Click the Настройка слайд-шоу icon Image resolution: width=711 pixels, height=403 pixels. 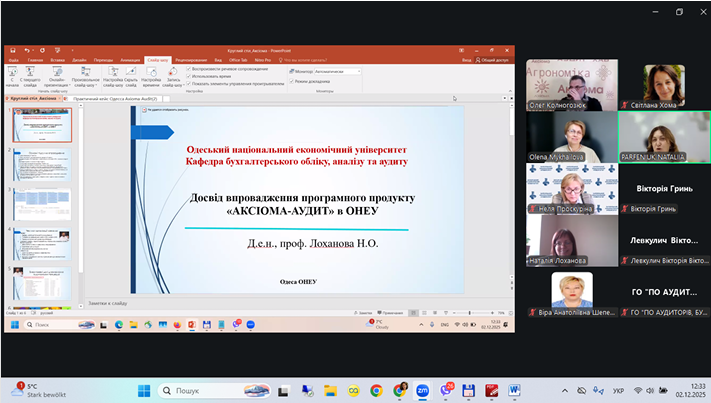point(113,77)
